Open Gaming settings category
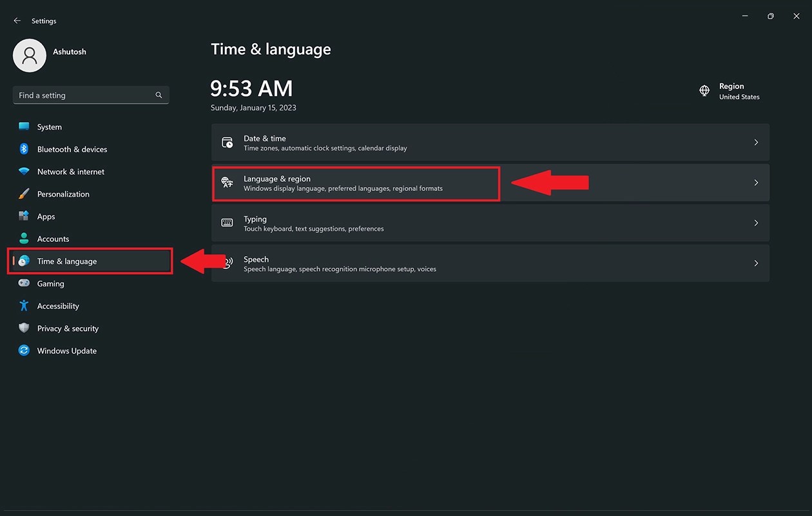 (x=91, y=284)
